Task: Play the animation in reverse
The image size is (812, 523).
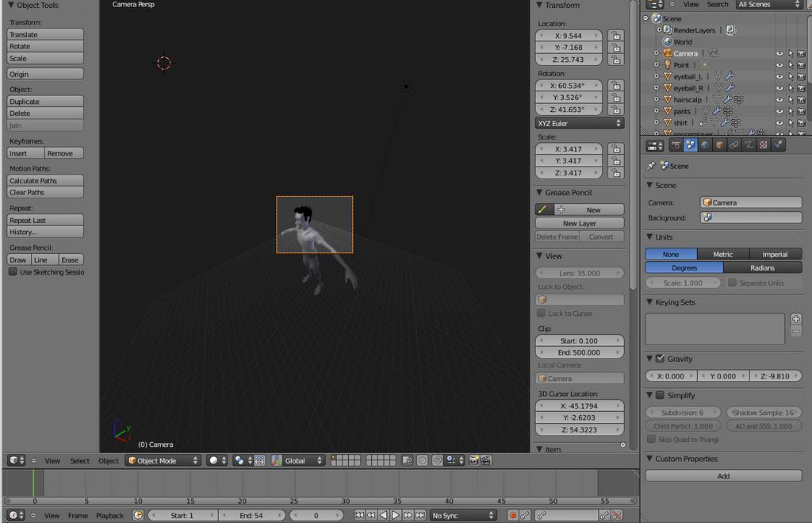Action: click(383, 515)
